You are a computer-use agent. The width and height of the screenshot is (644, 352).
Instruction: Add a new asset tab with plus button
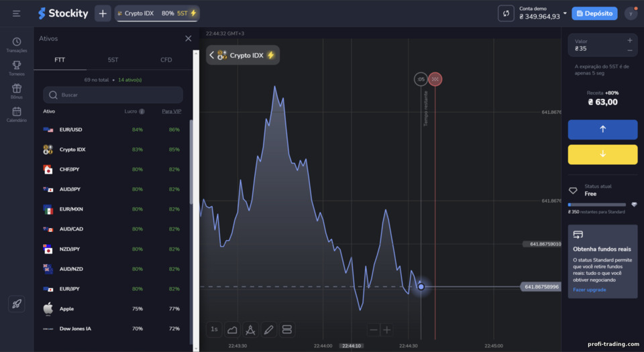(103, 13)
